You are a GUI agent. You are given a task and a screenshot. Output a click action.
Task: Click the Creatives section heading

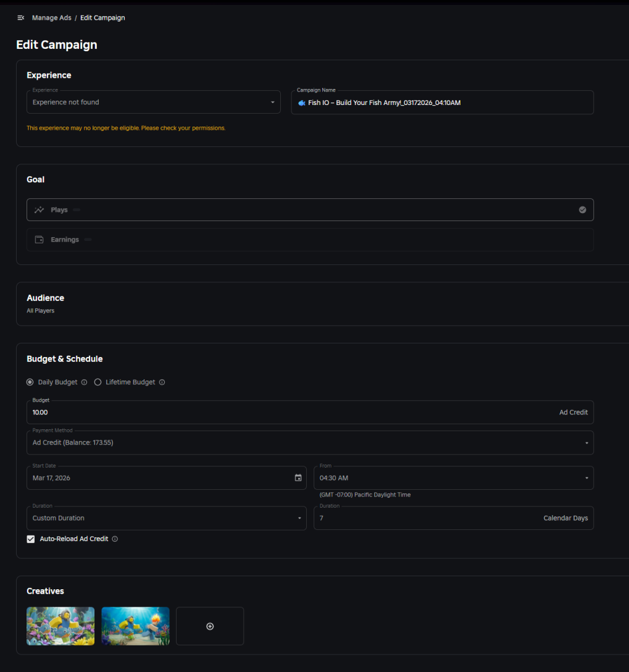coord(46,591)
